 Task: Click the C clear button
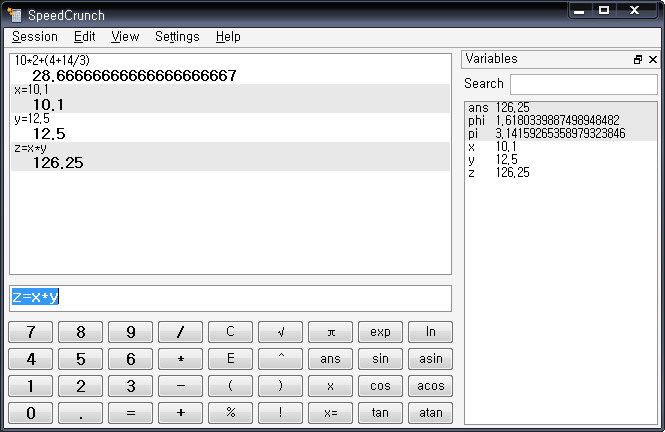click(x=230, y=332)
